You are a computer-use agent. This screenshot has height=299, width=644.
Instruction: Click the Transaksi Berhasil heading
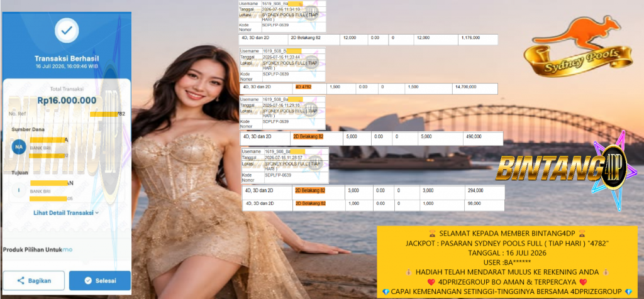coord(67,58)
